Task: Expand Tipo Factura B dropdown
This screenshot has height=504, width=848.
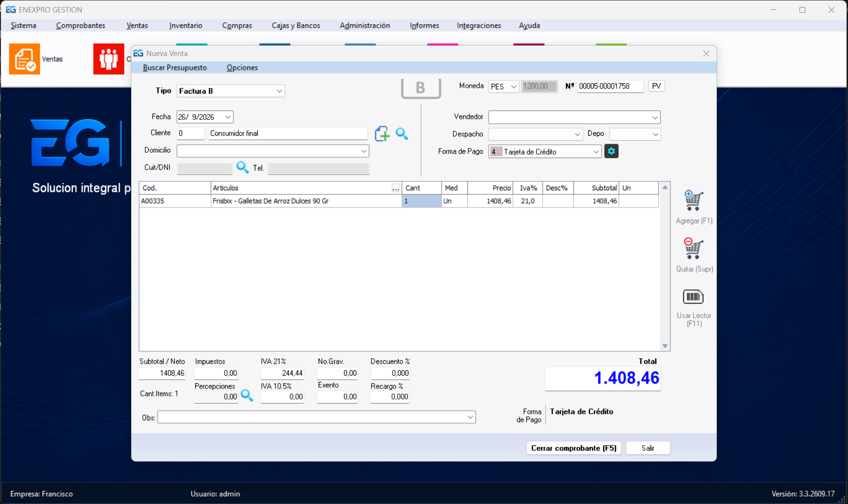Action: point(280,91)
